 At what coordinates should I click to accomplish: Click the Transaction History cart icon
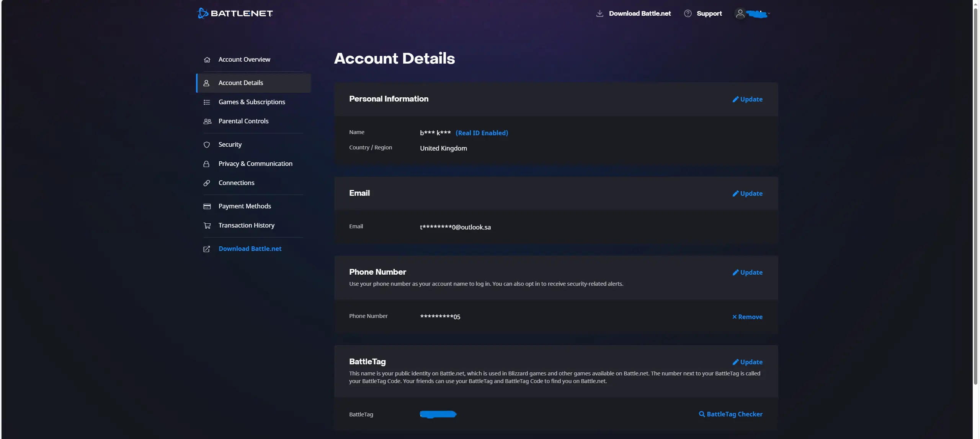207,226
